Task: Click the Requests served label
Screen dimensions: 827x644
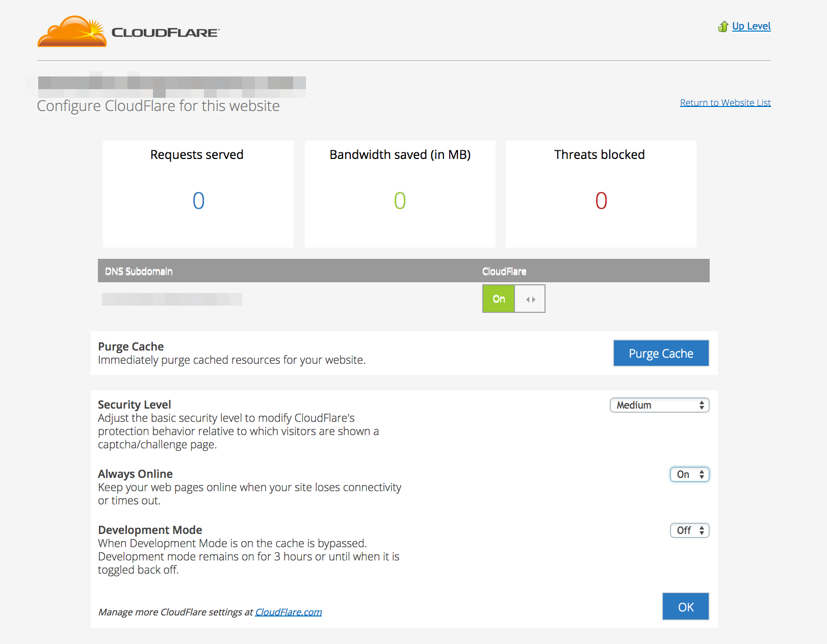Action: [197, 154]
